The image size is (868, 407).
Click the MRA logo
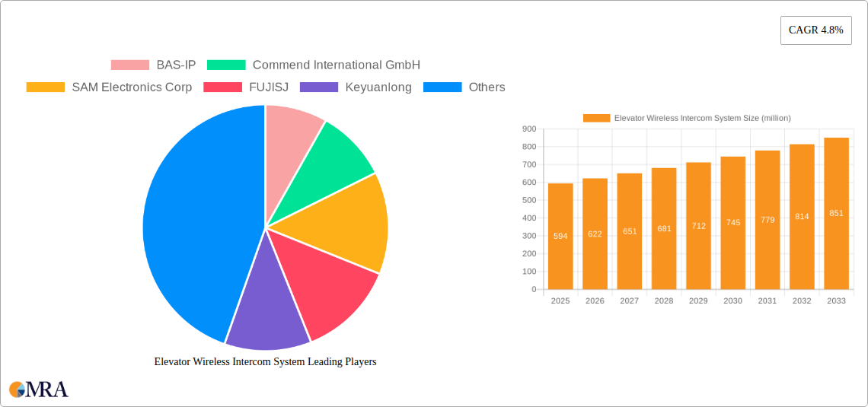click(x=39, y=390)
